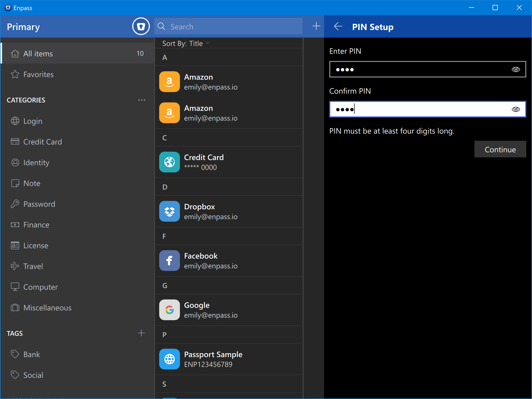Select the Note category
The height and width of the screenshot is (399, 532).
click(77, 183)
